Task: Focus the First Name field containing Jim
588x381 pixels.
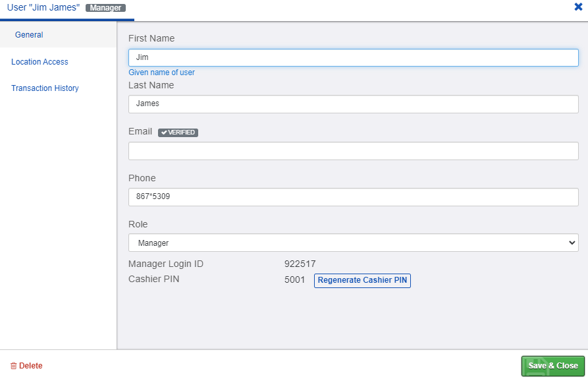Action: [353, 57]
